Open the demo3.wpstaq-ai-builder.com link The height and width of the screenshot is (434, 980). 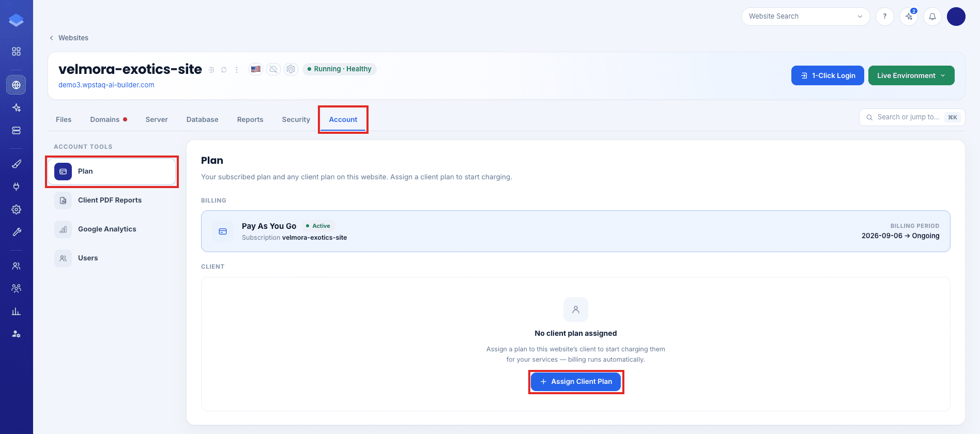(106, 85)
